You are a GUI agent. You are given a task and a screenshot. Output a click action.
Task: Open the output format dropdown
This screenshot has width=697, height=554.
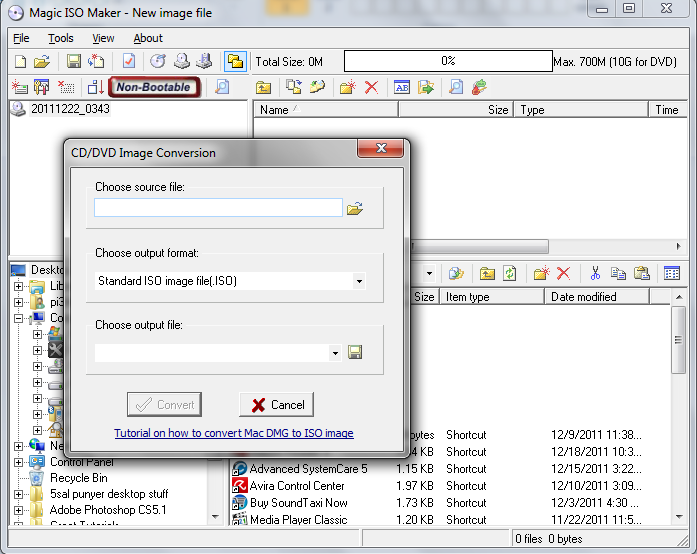point(359,281)
